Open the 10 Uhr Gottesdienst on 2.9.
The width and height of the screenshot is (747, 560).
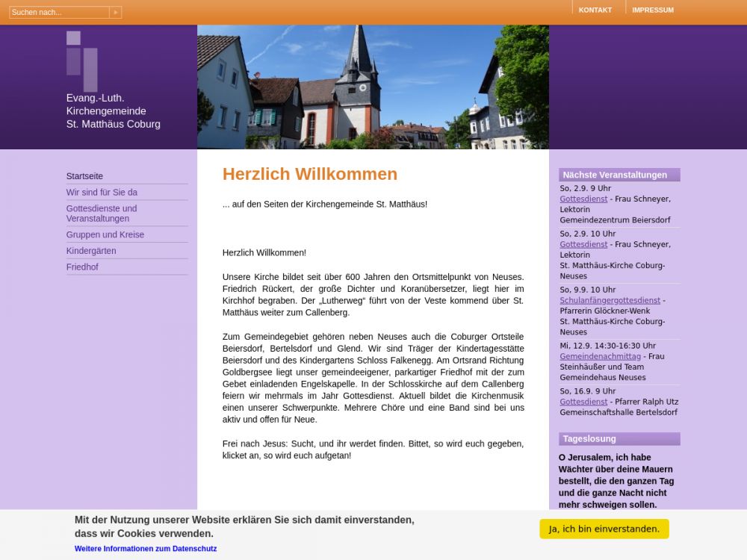pyautogui.click(x=583, y=244)
